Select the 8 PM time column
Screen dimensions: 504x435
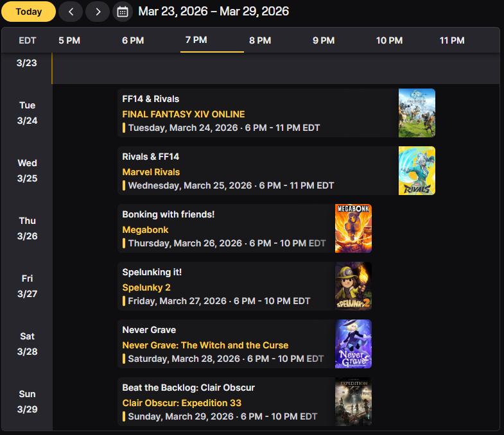(x=260, y=40)
